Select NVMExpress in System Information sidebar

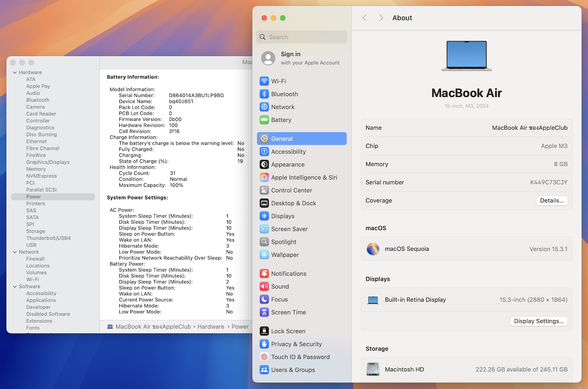(41, 176)
